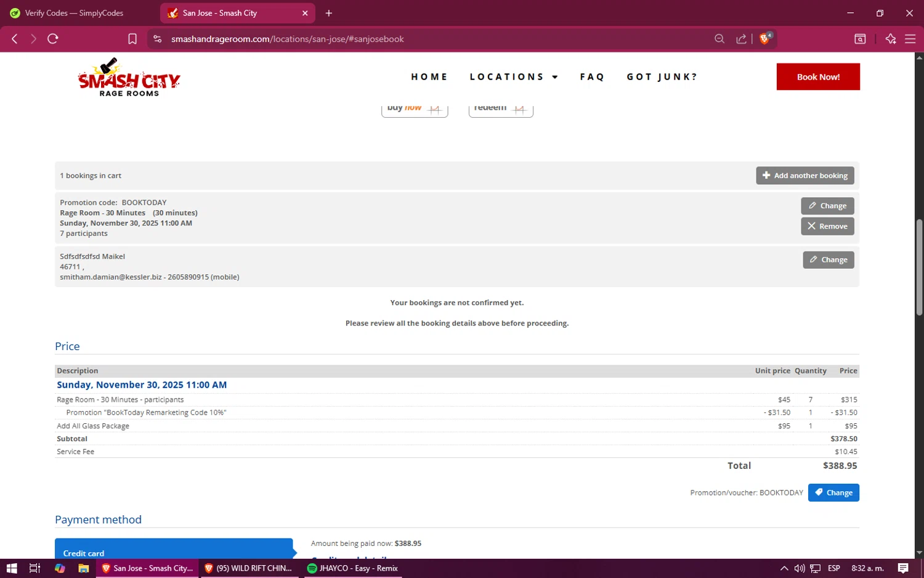Click the buy now gift button
The image size is (924, 578).
coord(415,110)
